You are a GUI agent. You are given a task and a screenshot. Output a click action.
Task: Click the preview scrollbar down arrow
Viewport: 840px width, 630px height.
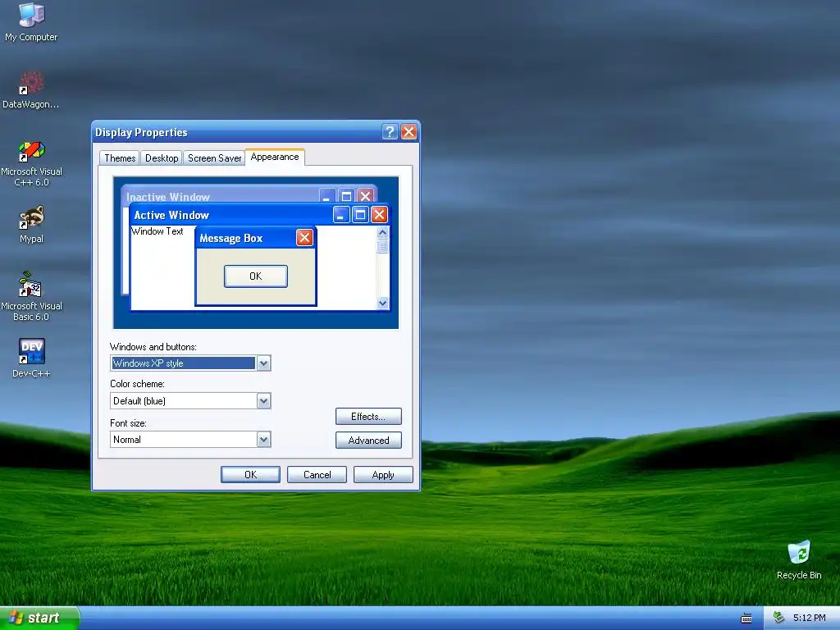[382, 303]
